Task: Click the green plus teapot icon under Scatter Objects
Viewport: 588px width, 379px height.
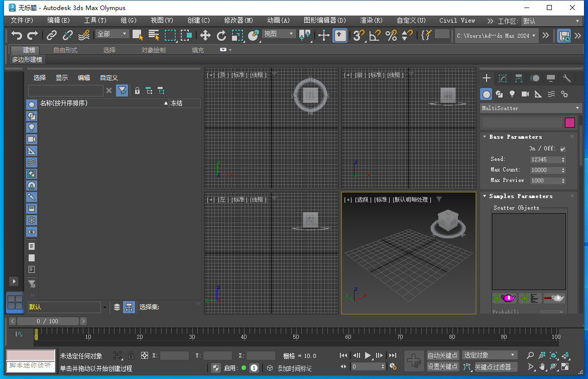Action: [504, 298]
